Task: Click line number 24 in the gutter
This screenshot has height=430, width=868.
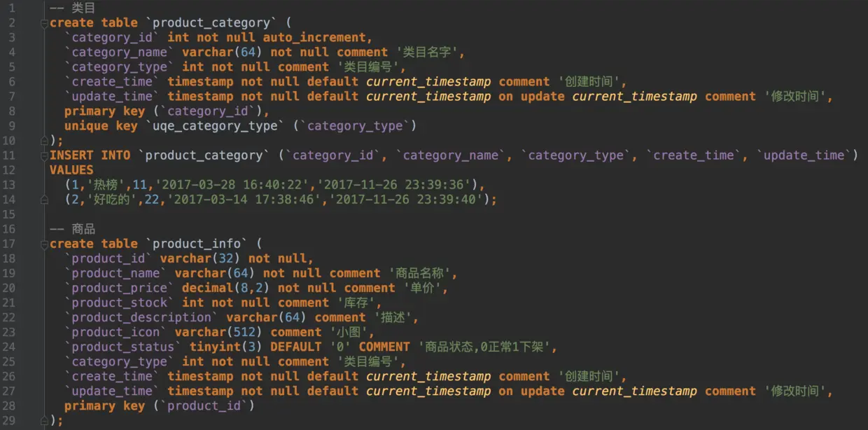Action: click(11, 347)
